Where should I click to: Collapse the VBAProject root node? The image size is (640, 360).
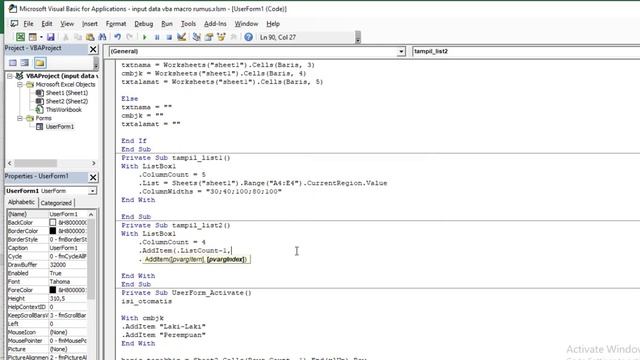(10, 76)
